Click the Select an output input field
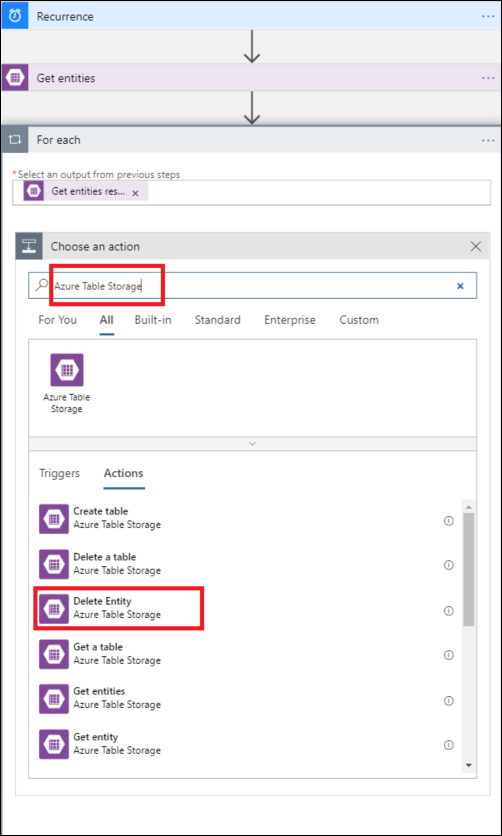 [x=252, y=192]
